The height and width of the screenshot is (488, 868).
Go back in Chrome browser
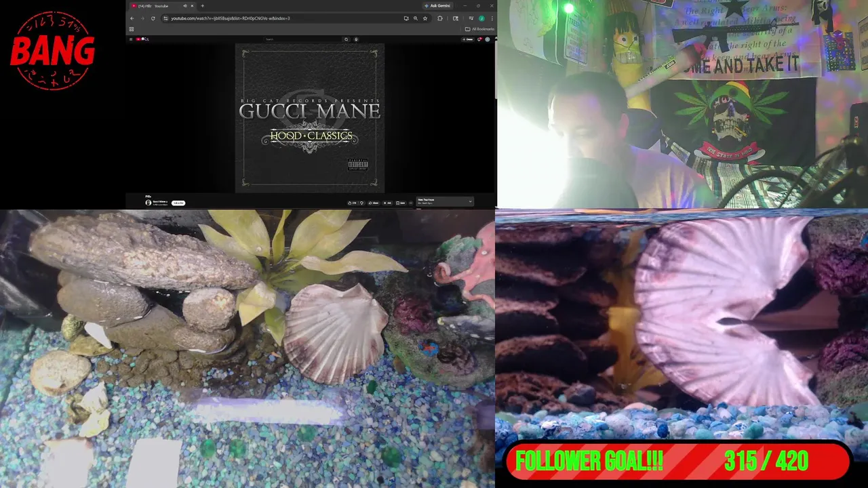[x=132, y=18]
